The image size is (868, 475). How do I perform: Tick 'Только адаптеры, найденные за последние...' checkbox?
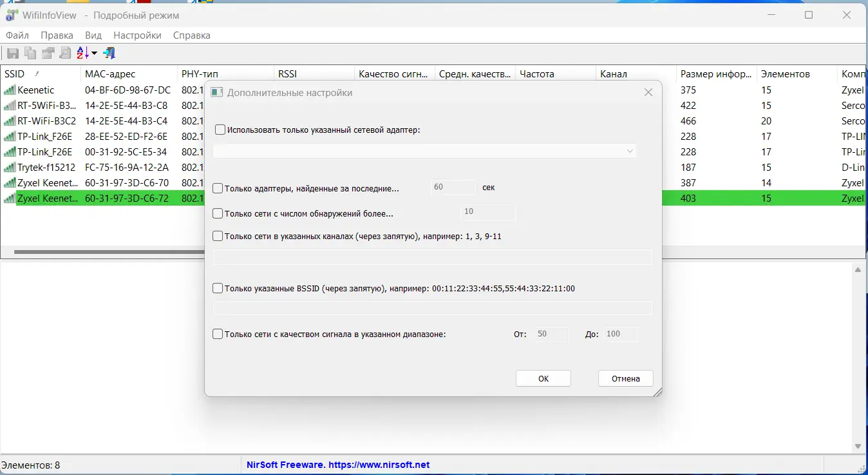[x=218, y=188]
